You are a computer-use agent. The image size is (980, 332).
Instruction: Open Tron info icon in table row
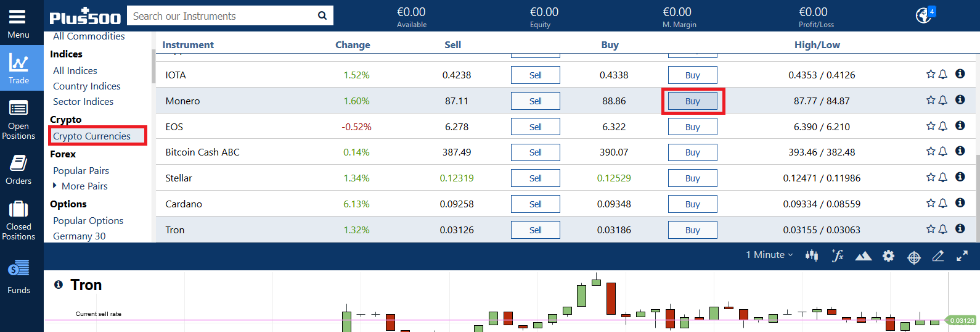click(960, 228)
